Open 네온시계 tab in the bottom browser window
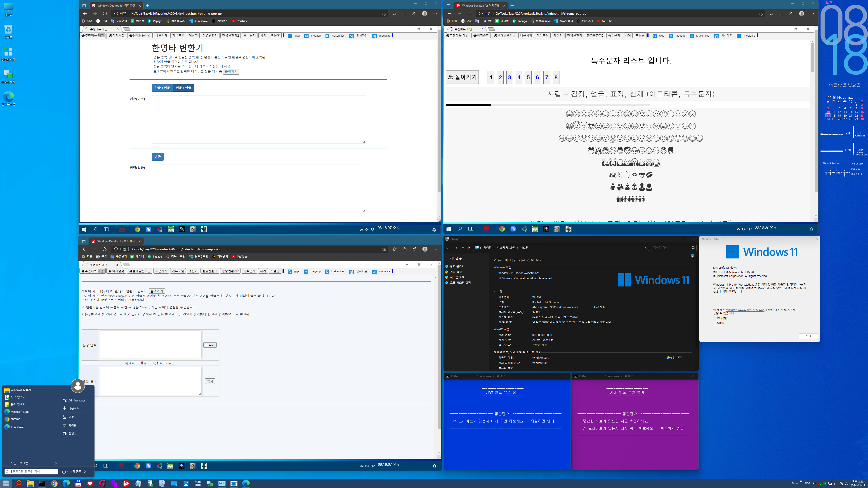Screen dimensions: 868x488 161,271
